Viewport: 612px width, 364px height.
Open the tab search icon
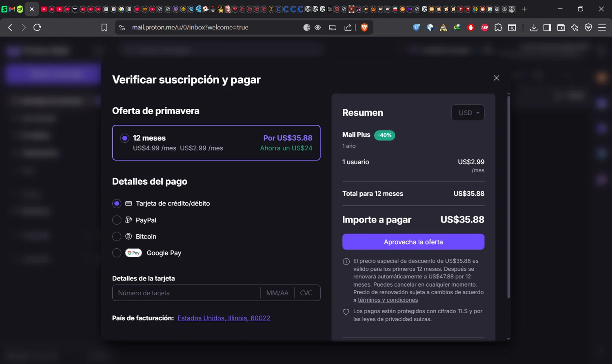tap(512, 27)
